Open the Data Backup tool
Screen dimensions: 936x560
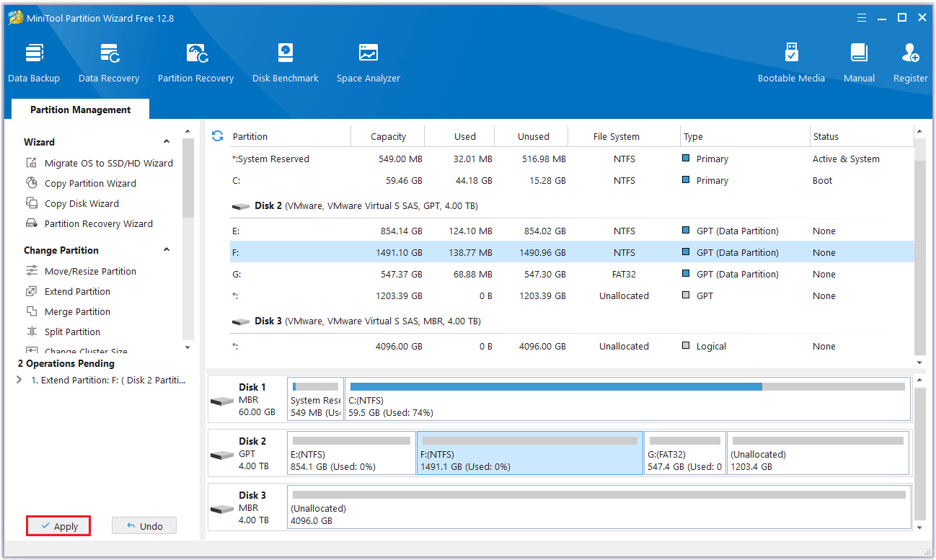pos(34,63)
